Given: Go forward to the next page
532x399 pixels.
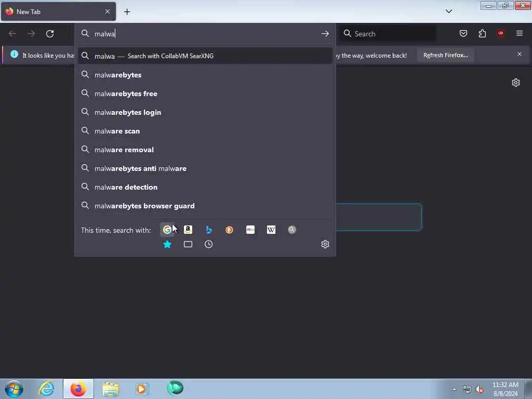Looking at the screenshot, I should pos(31,34).
